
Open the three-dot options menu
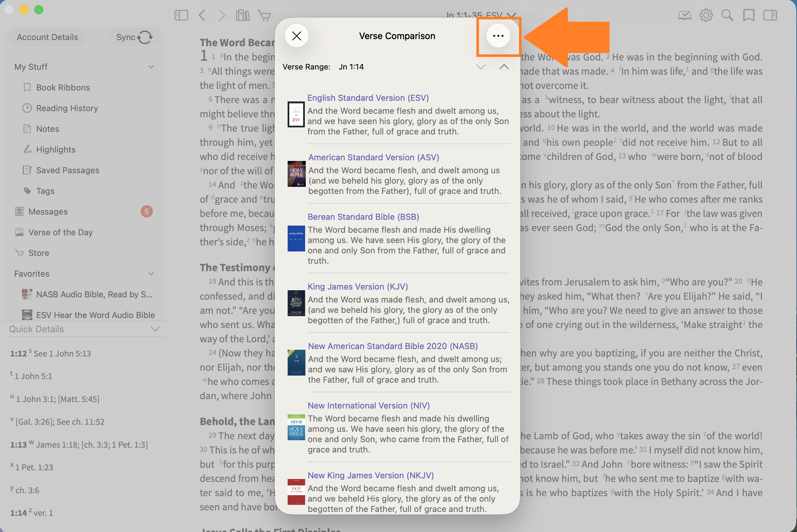tap(498, 36)
